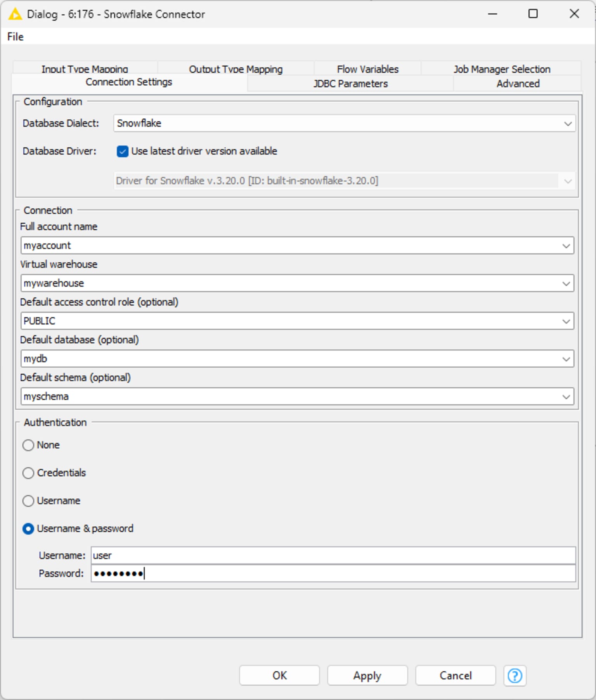Open the Database Dialect dropdown

(568, 123)
